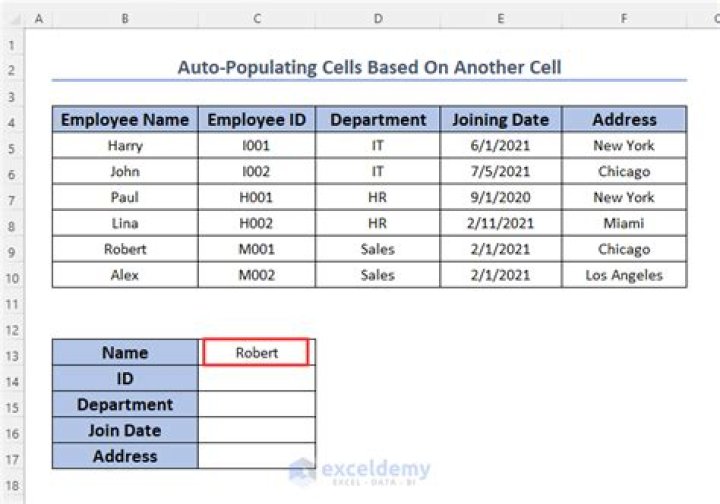Select Lina's 'HR' department cell
This screenshot has width=720, height=504.
click(x=377, y=223)
